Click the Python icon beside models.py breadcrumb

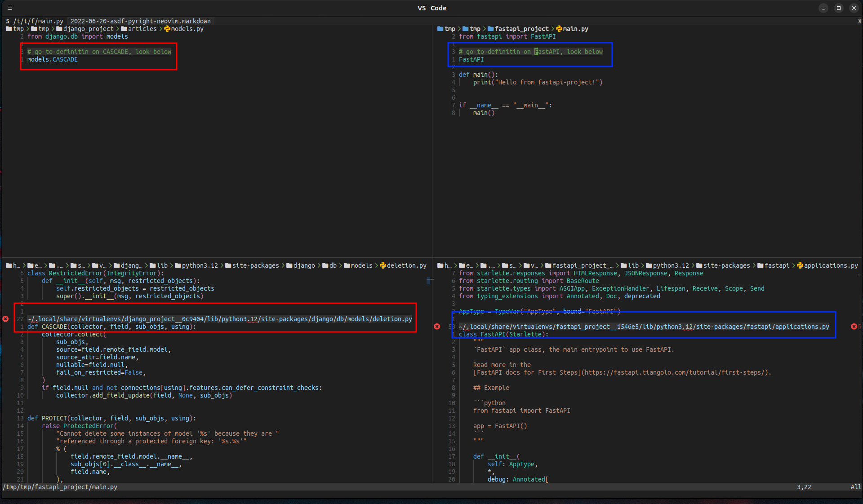coord(167,29)
